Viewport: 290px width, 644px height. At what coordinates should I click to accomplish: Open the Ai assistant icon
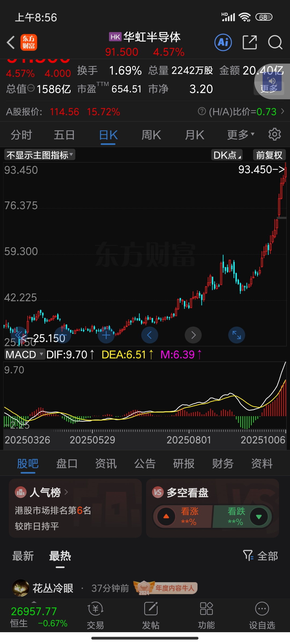coord(223,42)
